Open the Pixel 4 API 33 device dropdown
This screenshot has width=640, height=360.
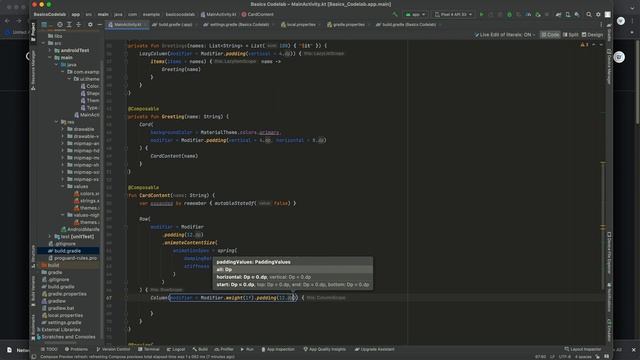pyautogui.click(x=453, y=14)
